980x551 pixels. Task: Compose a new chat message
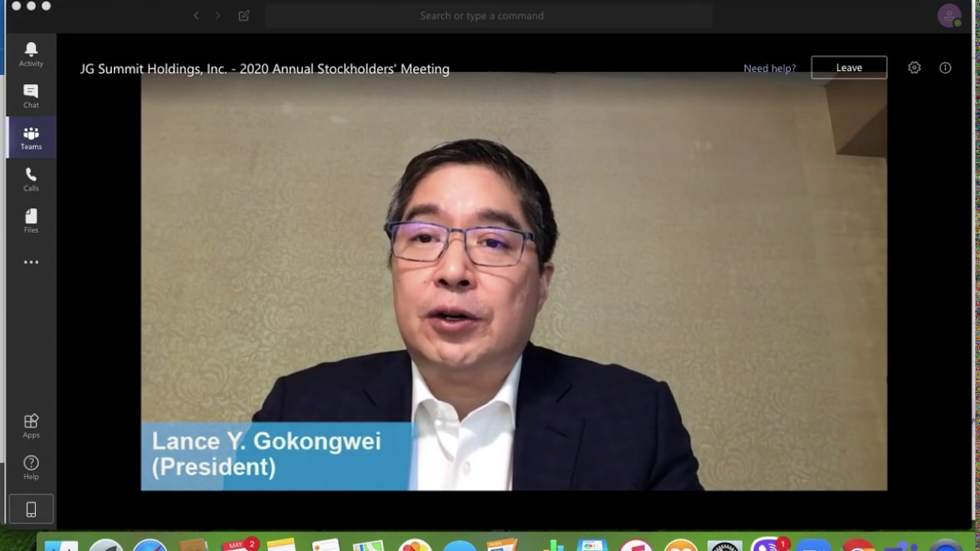click(x=244, y=15)
